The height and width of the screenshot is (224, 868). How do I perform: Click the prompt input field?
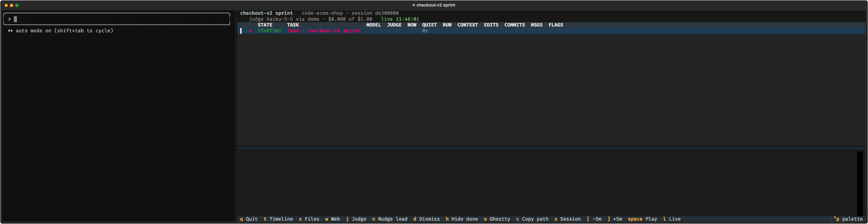click(116, 19)
